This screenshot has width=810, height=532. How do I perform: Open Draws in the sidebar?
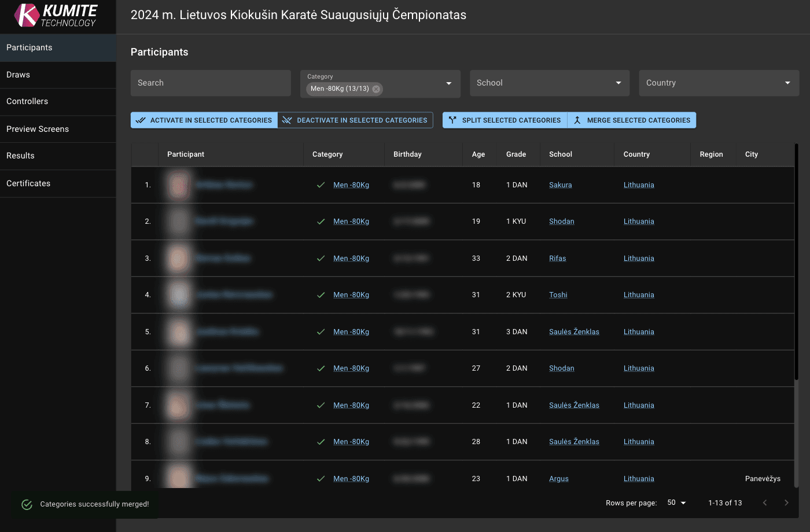(18, 75)
